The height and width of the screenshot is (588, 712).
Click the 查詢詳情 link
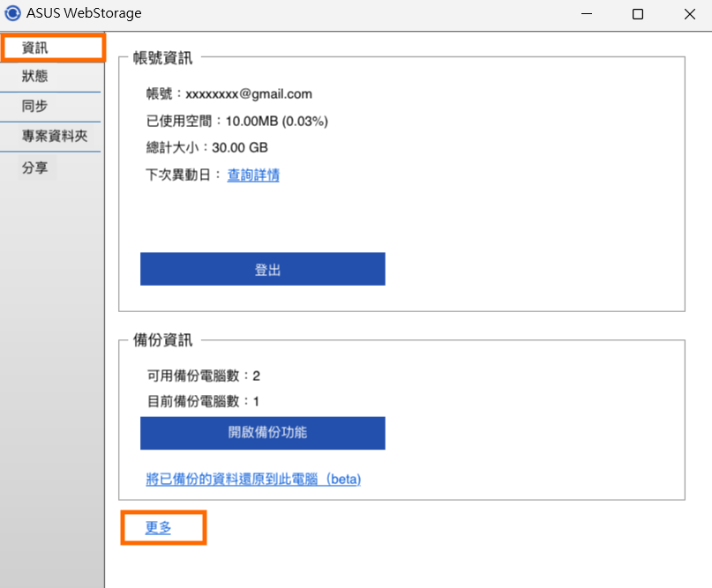click(253, 175)
